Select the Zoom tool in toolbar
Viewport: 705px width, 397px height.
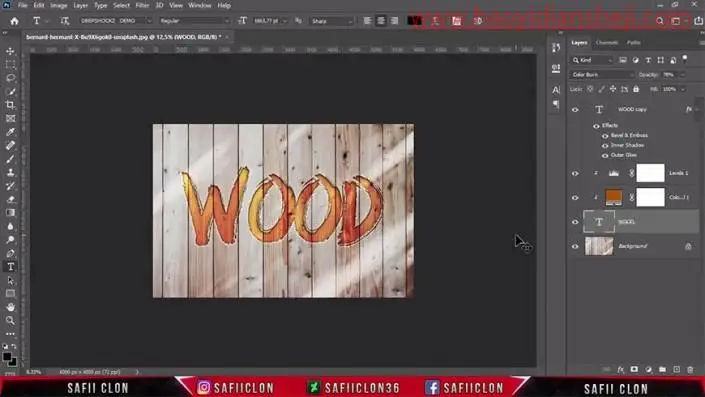tap(10, 321)
